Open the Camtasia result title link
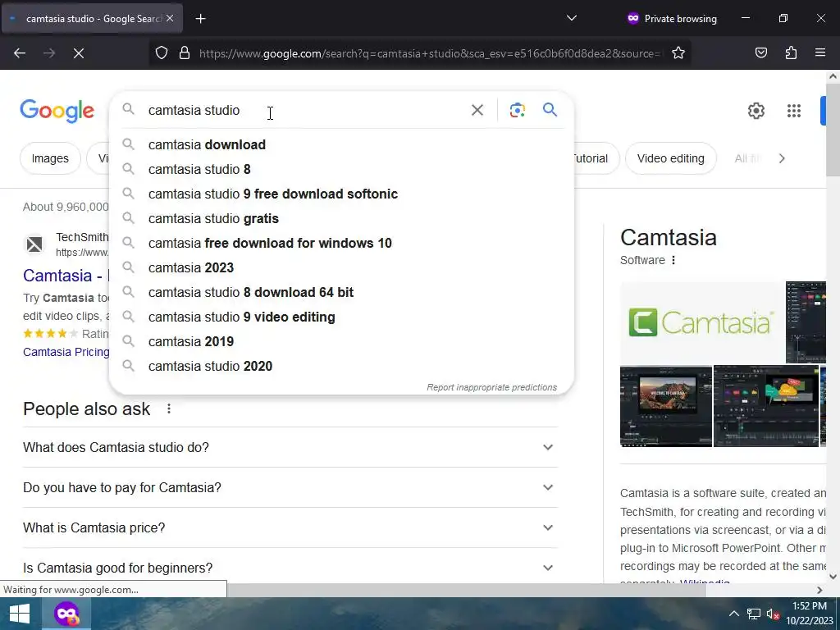The width and height of the screenshot is (840, 630). coord(66,276)
